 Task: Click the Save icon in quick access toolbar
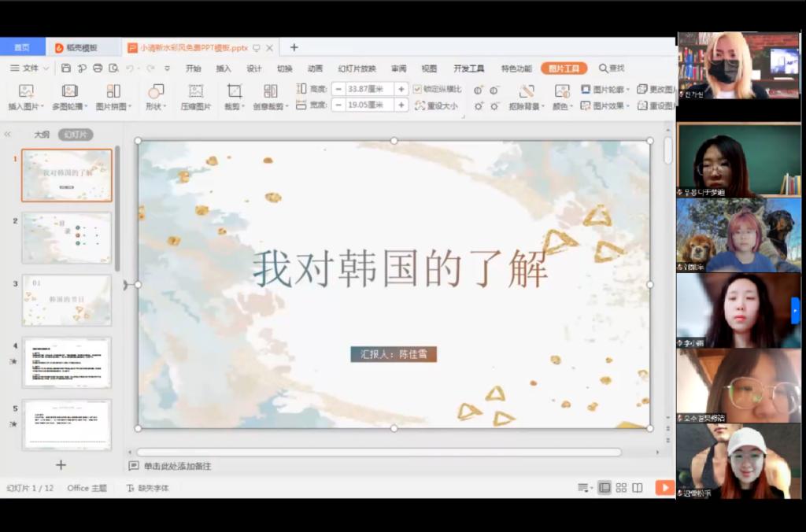(x=66, y=68)
